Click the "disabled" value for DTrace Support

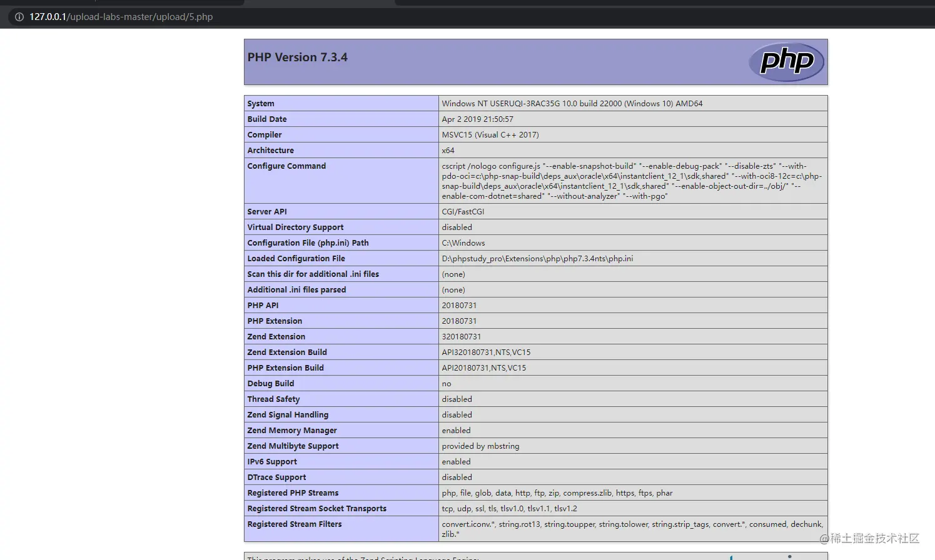tap(457, 477)
